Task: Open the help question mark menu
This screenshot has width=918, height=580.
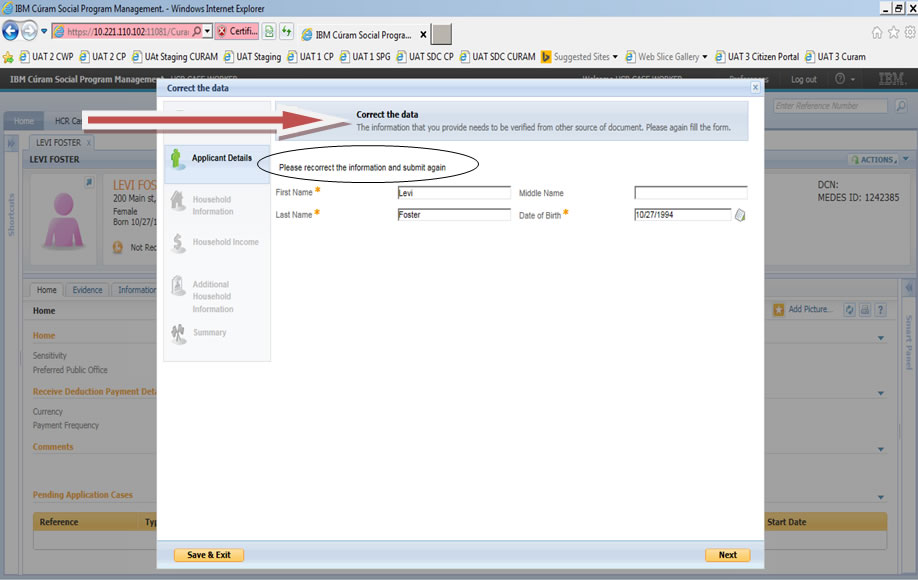Action: (844, 79)
